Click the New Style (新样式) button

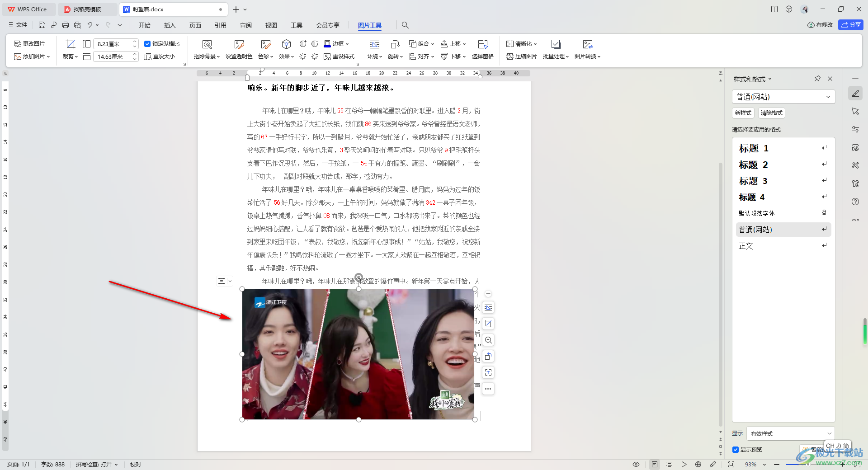click(x=743, y=113)
